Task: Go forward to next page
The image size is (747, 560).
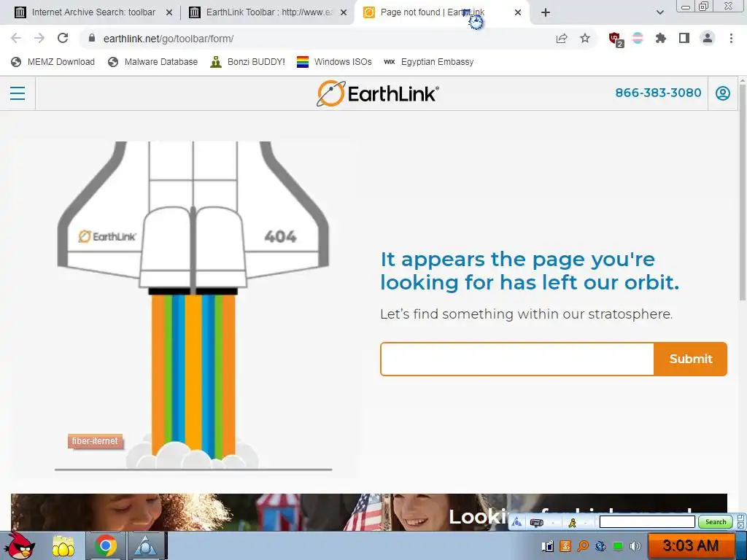Action: tap(39, 38)
